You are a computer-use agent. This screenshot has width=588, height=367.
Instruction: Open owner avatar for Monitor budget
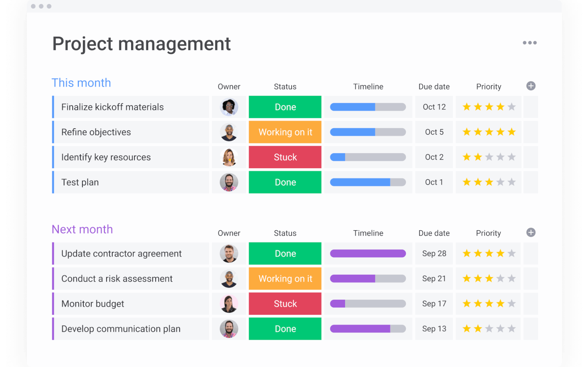click(229, 304)
